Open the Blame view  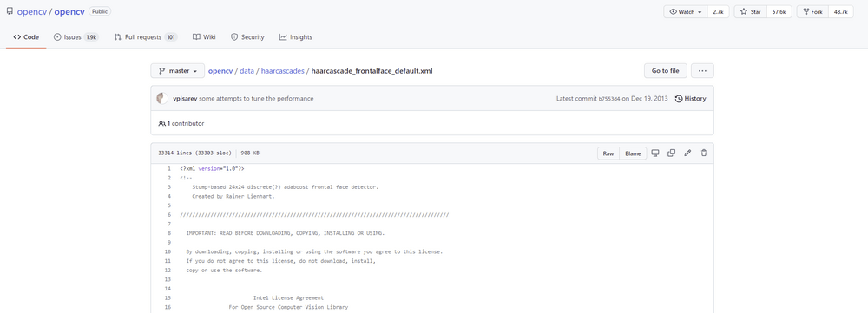coord(633,153)
